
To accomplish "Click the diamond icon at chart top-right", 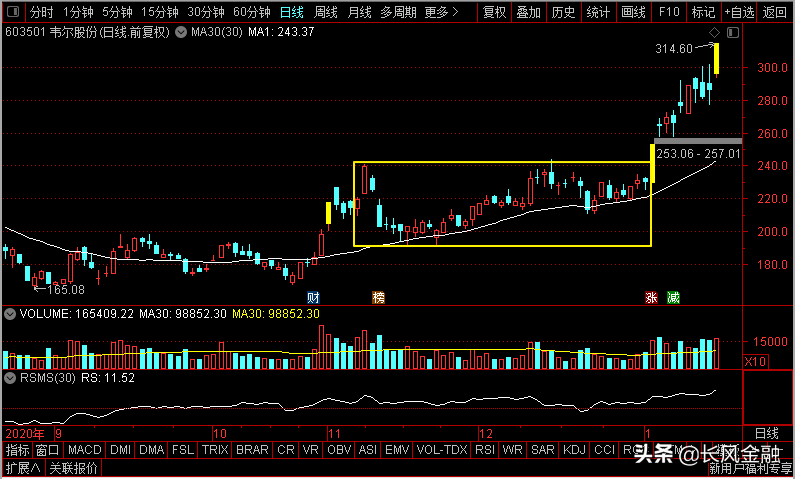I will [x=714, y=33].
